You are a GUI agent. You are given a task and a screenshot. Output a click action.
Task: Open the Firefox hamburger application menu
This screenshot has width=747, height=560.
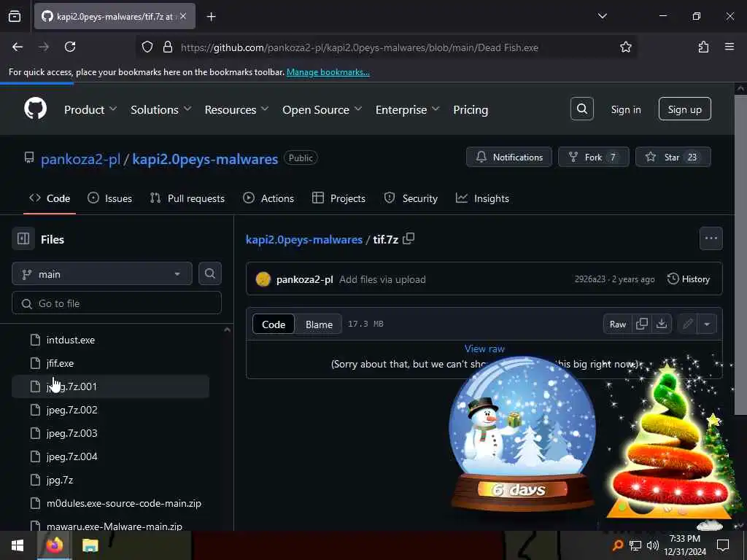[729, 47]
